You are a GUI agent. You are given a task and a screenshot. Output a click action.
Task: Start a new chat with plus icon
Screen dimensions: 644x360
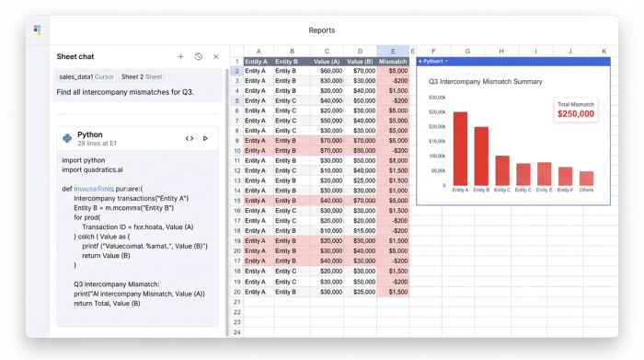click(x=180, y=57)
